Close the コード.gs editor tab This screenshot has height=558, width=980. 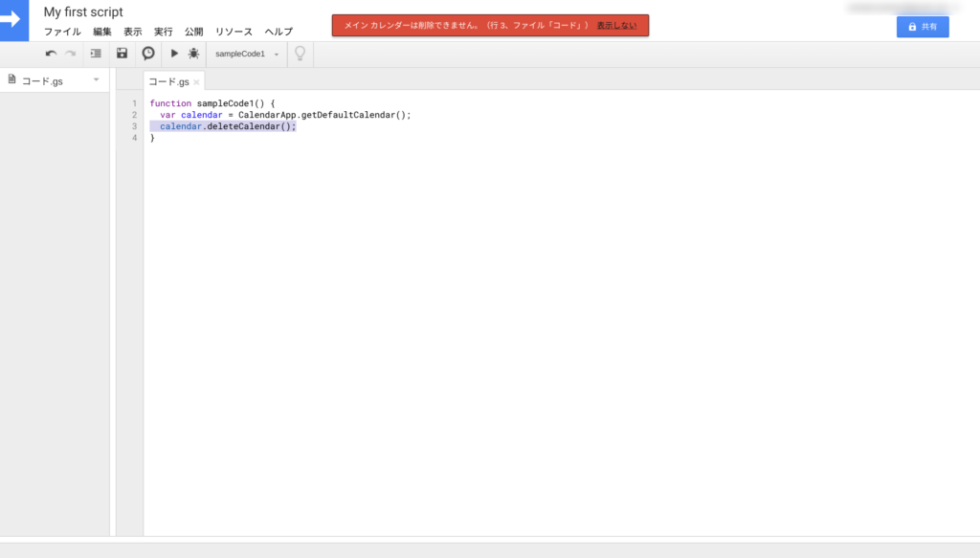coord(196,82)
